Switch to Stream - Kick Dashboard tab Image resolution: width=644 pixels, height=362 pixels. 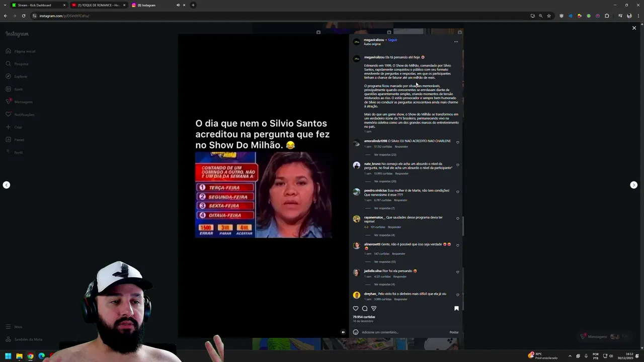[x=39, y=5]
